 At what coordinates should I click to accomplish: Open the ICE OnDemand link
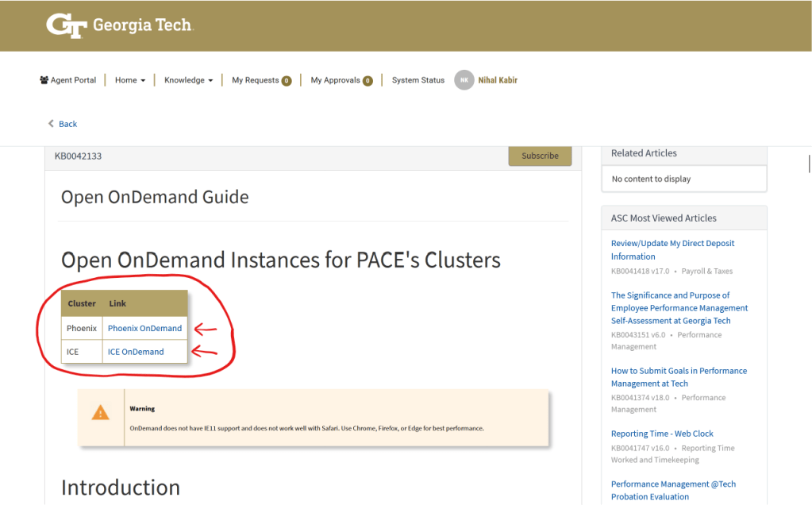[136, 352]
